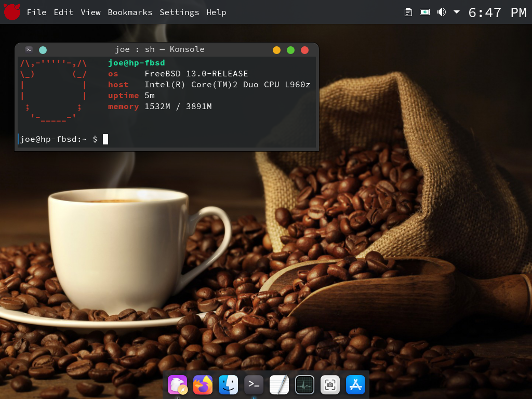Launch the system activity monitor from dock
Screen dimensions: 532x399
pyautogui.click(x=304, y=385)
